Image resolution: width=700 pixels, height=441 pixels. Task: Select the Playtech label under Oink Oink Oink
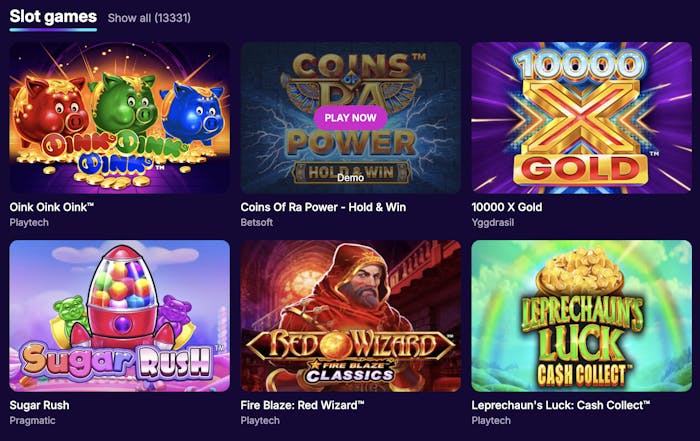coord(29,222)
